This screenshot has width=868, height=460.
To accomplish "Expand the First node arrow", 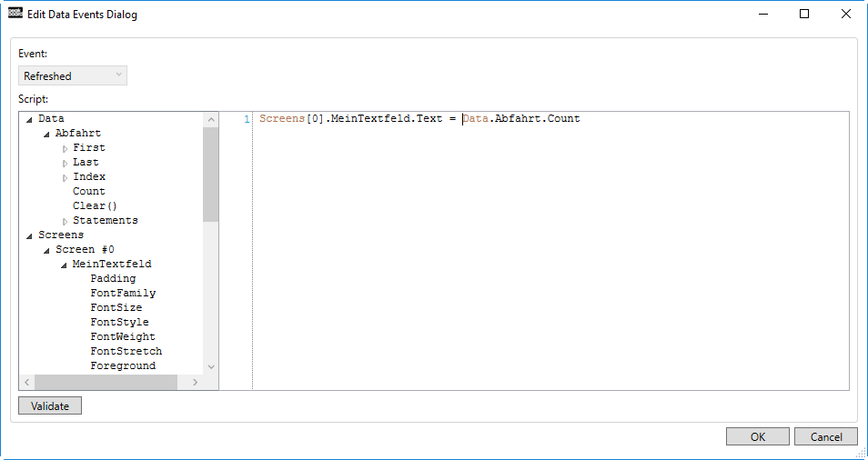I will pyautogui.click(x=65, y=148).
